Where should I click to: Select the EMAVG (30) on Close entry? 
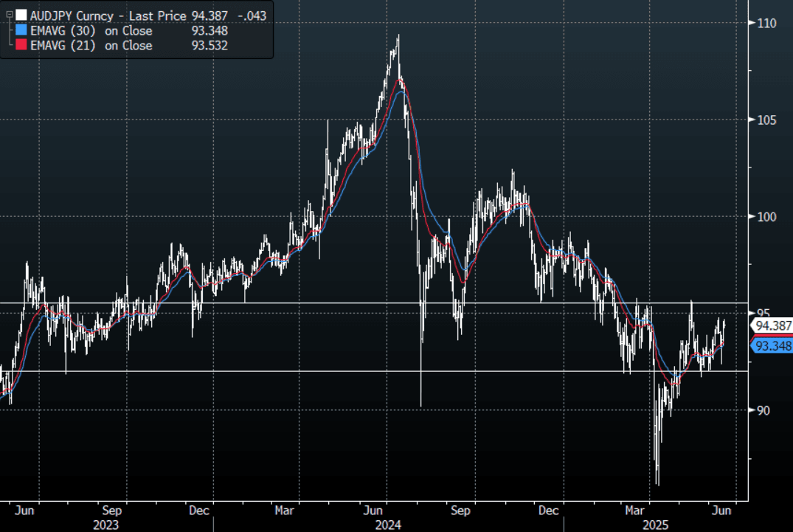coord(91,30)
